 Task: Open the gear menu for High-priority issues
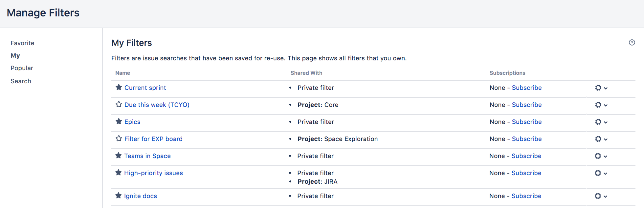(598, 173)
